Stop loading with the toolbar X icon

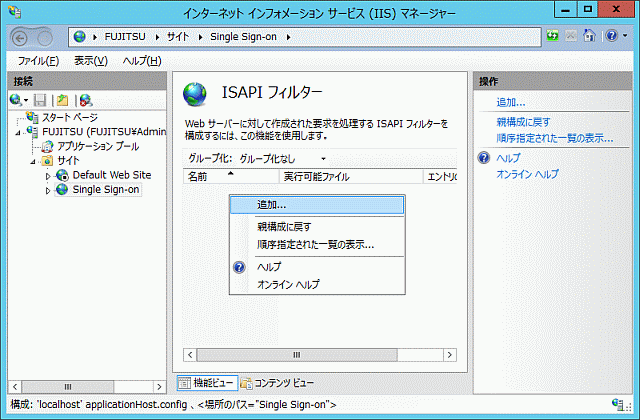tap(571, 36)
